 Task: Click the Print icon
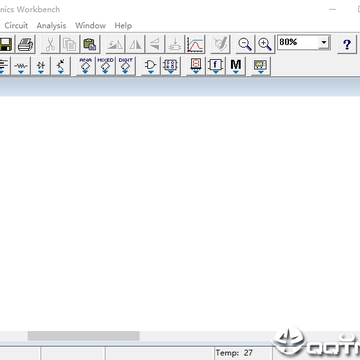tap(25, 44)
